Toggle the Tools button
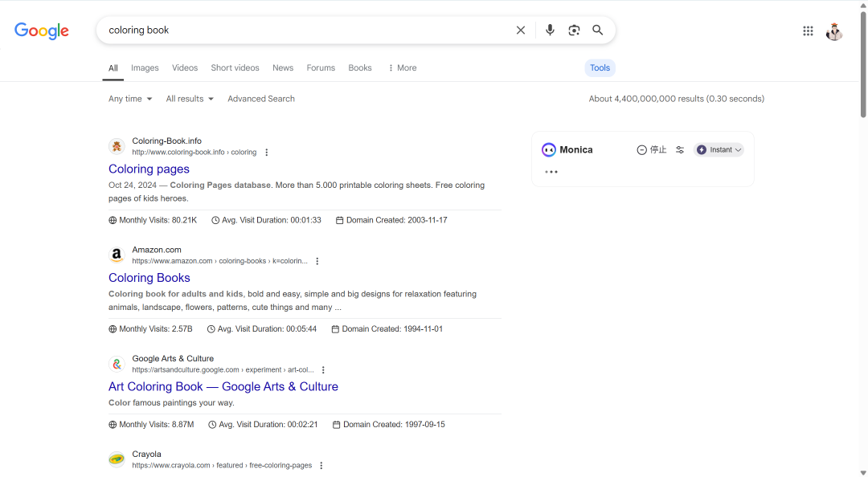Image resolution: width=868 pixels, height=477 pixels. [x=600, y=67]
